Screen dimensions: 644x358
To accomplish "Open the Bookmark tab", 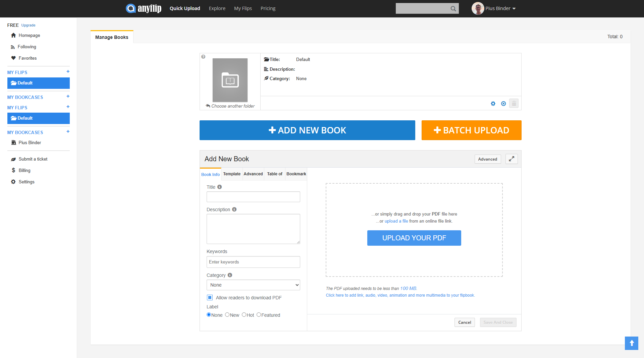I will [x=296, y=174].
